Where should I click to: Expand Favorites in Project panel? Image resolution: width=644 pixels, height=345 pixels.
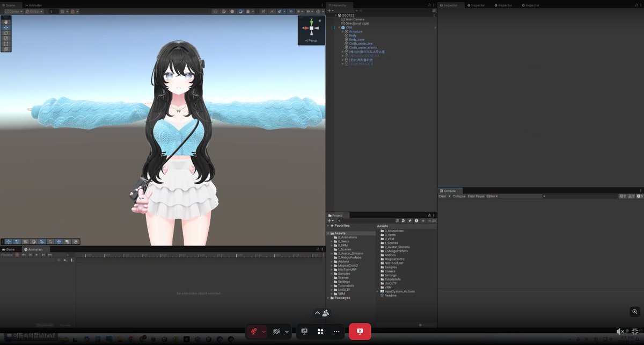point(328,226)
